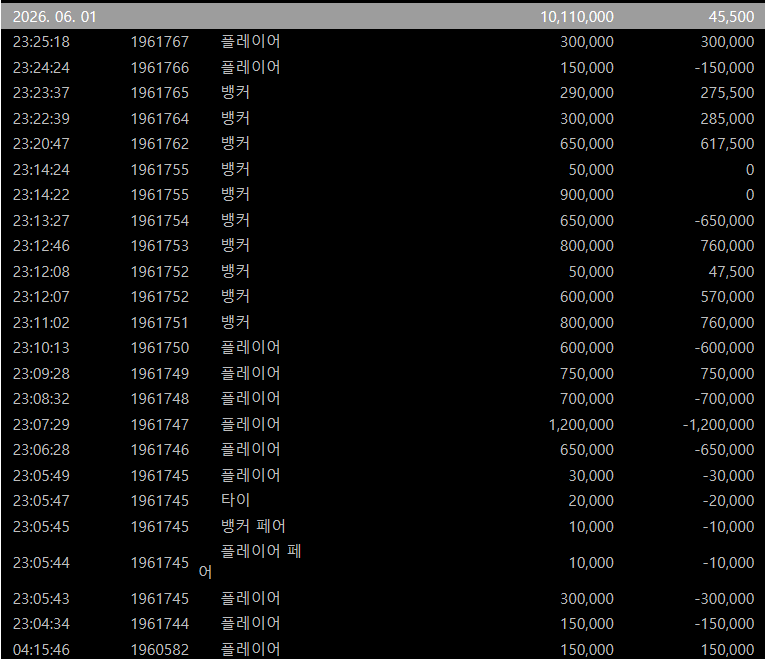Select the 23:20:47 timestamp
This screenshot has width=765, height=659.
(x=41, y=144)
